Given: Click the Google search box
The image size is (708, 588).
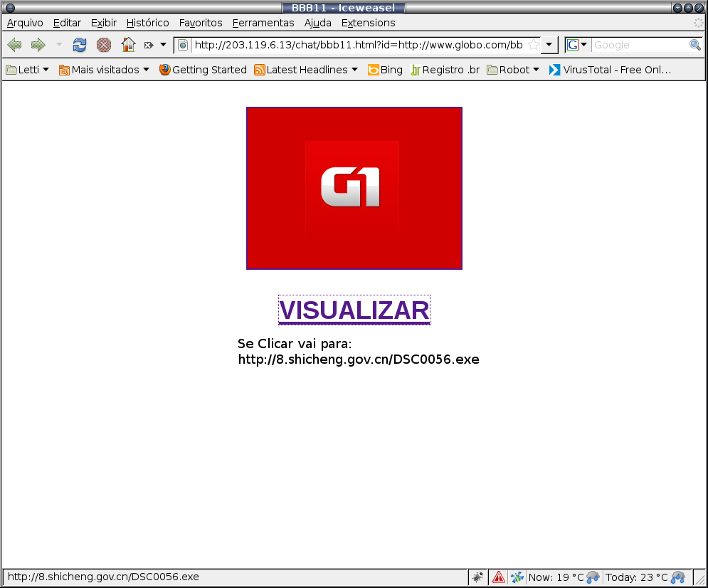Looking at the screenshot, I should [639, 45].
